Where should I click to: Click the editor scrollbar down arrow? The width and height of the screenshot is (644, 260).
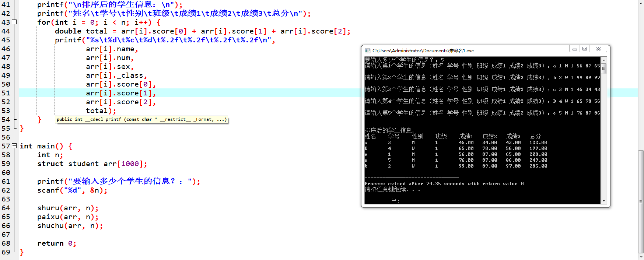coord(641,257)
